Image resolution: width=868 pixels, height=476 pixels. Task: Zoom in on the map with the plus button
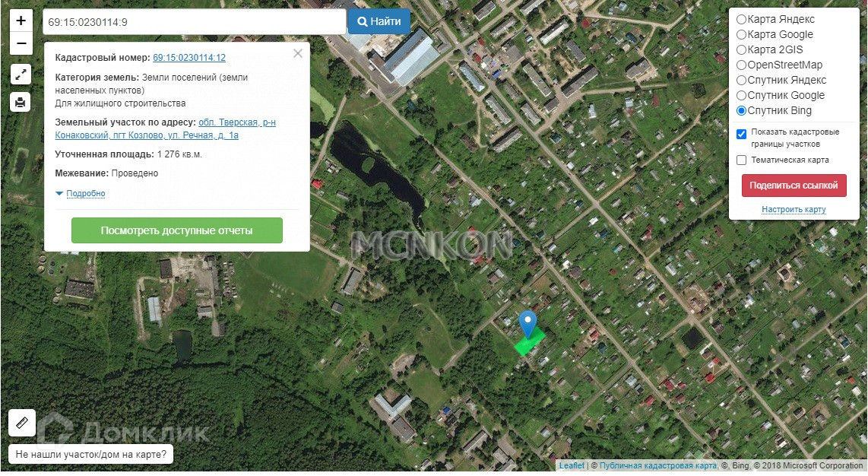[21, 21]
